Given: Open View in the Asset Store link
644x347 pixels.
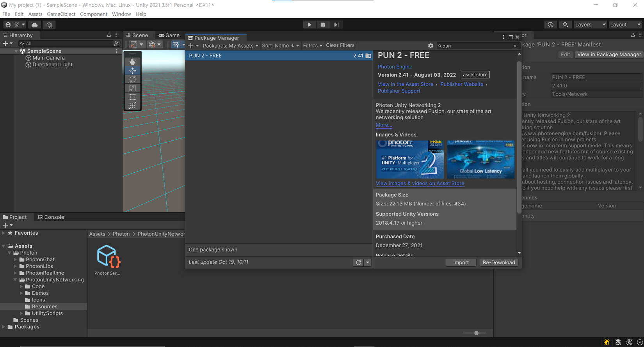Looking at the screenshot, I should click(x=406, y=84).
